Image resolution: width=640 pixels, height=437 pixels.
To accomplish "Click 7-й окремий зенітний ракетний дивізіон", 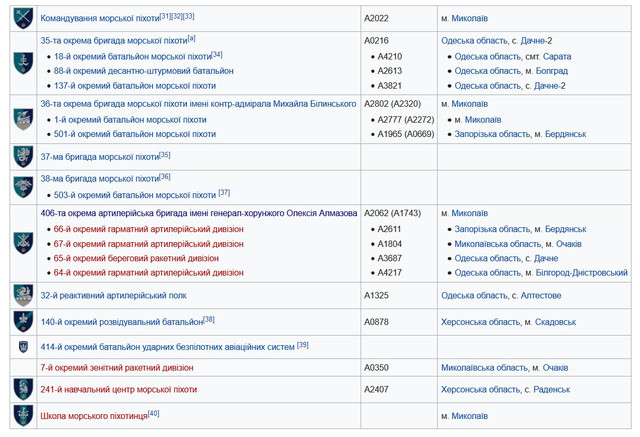I will (117, 368).
